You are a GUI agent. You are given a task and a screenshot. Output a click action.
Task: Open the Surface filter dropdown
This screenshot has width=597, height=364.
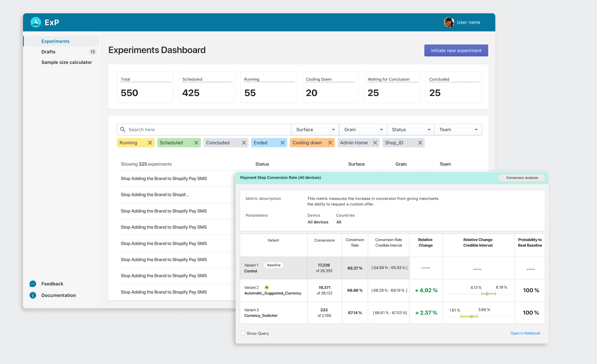click(x=315, y=129)
